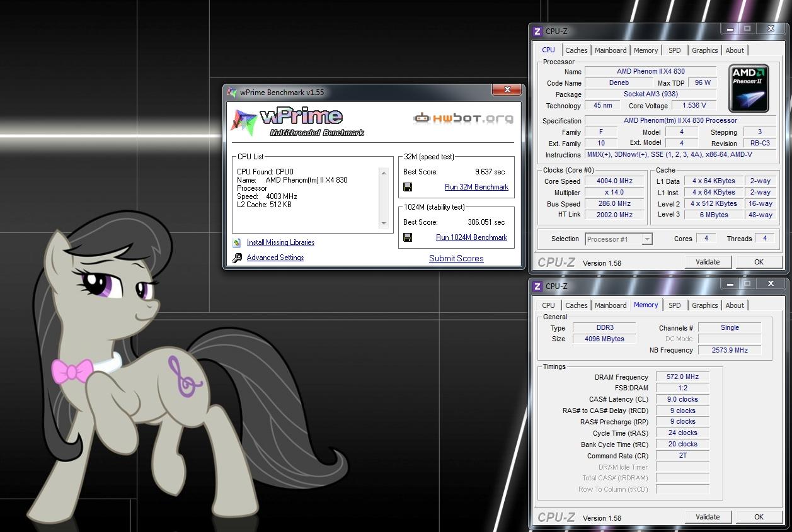Switch to Memory tab in upper CPU-Z
Image resolution: width=792 pixels, height=532 pixels.
[646, 50]
